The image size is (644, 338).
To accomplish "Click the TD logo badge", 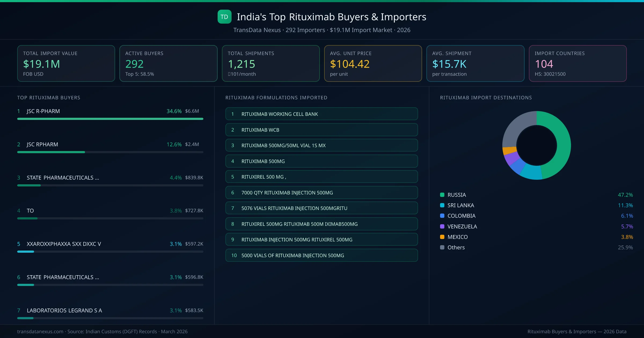I will click(224, 17).
